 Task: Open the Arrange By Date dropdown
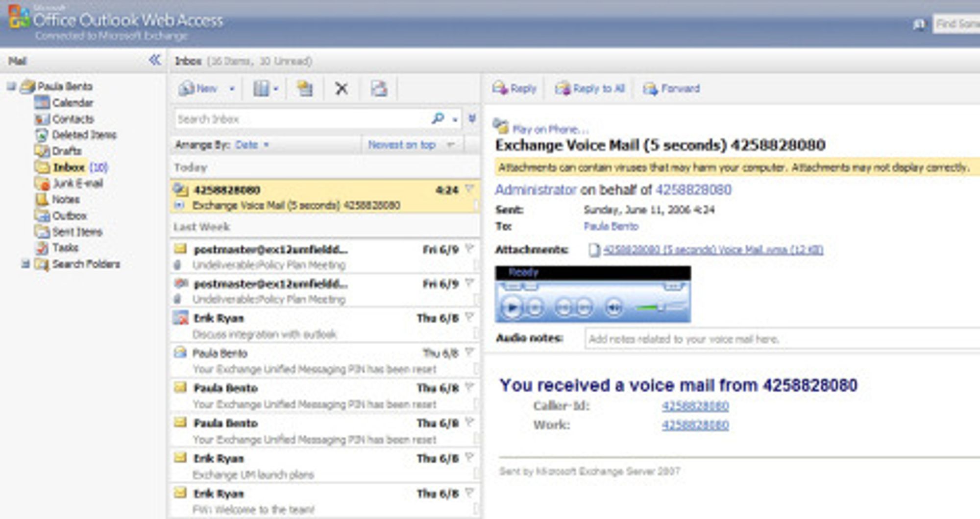(252, 144)
